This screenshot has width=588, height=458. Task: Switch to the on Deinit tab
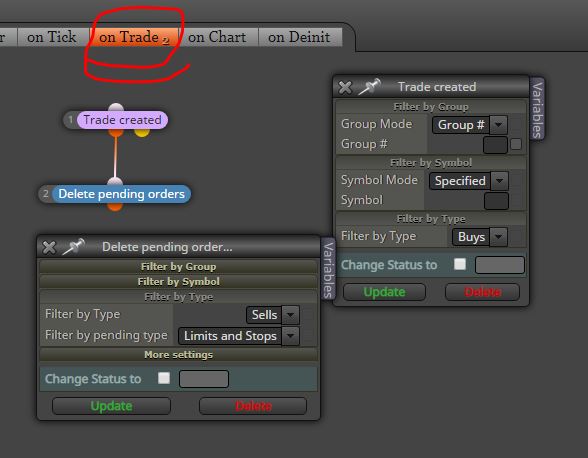(x=299, y=37)
